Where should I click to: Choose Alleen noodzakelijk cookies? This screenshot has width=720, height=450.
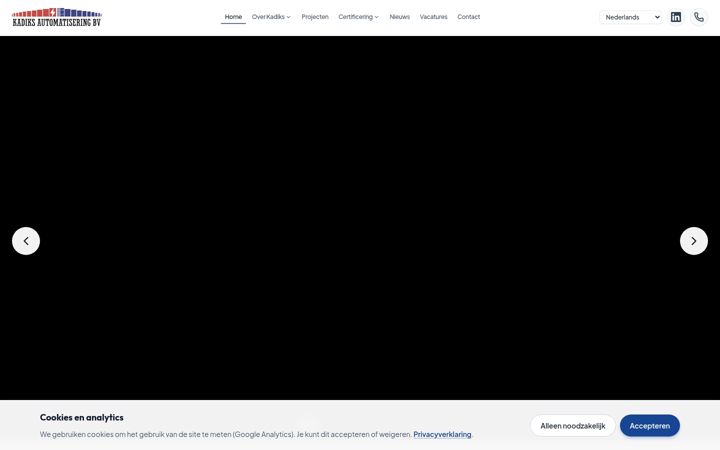pos(573,426)
